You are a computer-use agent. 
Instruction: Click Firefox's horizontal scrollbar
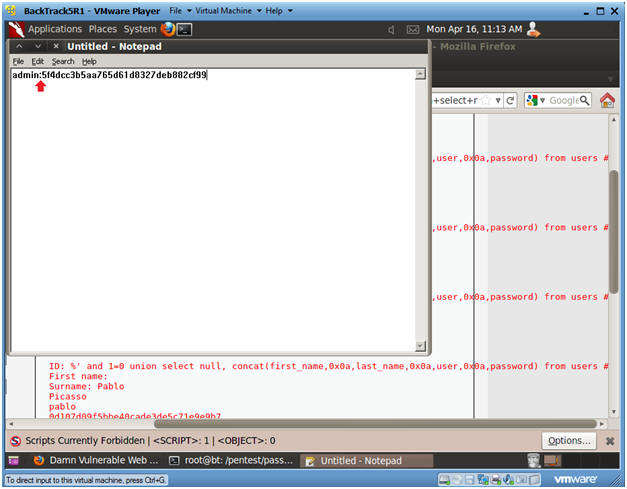(x=300, y=423)
